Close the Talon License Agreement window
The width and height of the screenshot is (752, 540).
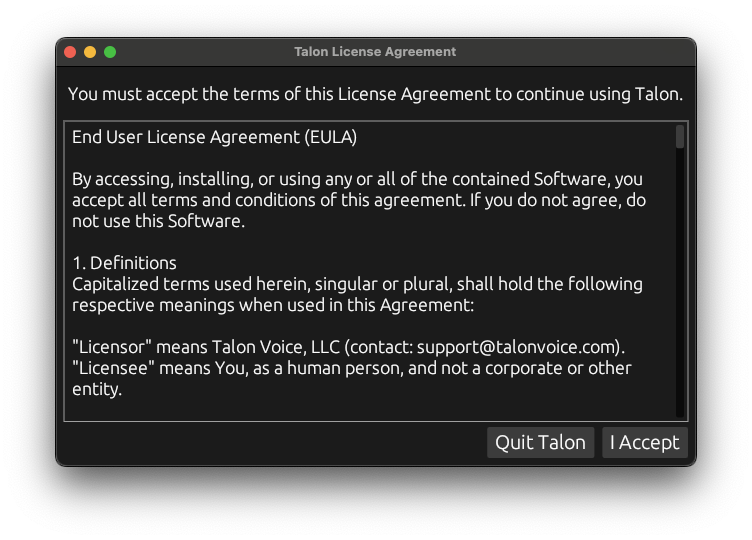[x=70, y=52]
